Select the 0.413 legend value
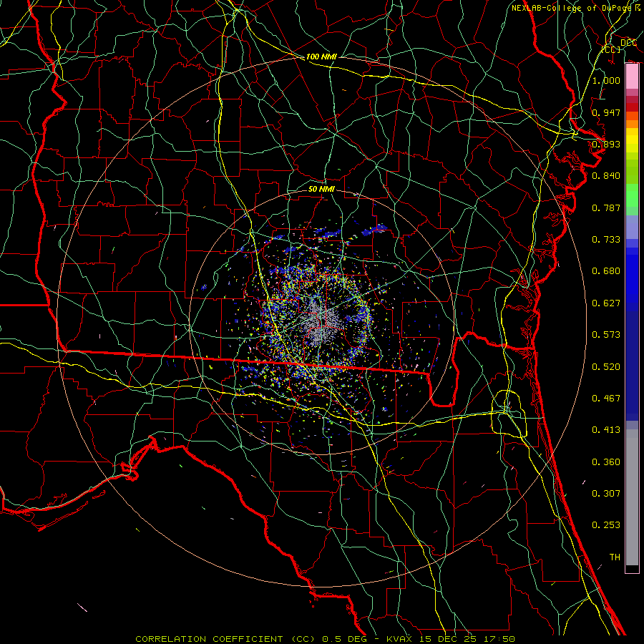This screenshot has height=644, width=644. [x=606, y=430]
